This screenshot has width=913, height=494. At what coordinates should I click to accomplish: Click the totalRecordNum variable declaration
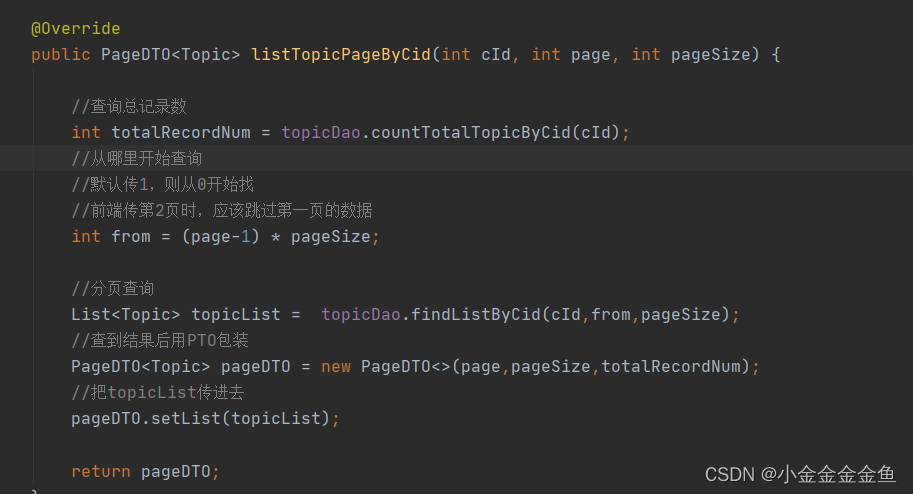pos(181,133)
